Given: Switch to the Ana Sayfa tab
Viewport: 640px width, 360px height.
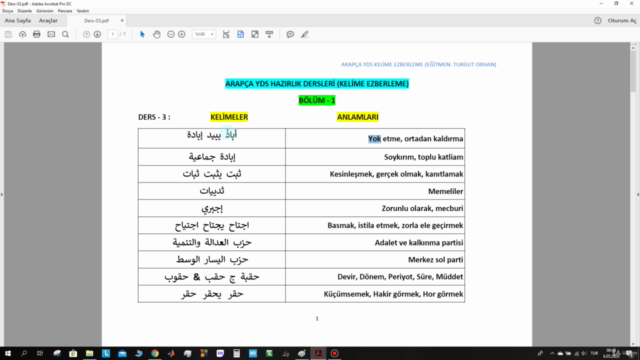Looking at the screenshot, I should click(18, 20).
